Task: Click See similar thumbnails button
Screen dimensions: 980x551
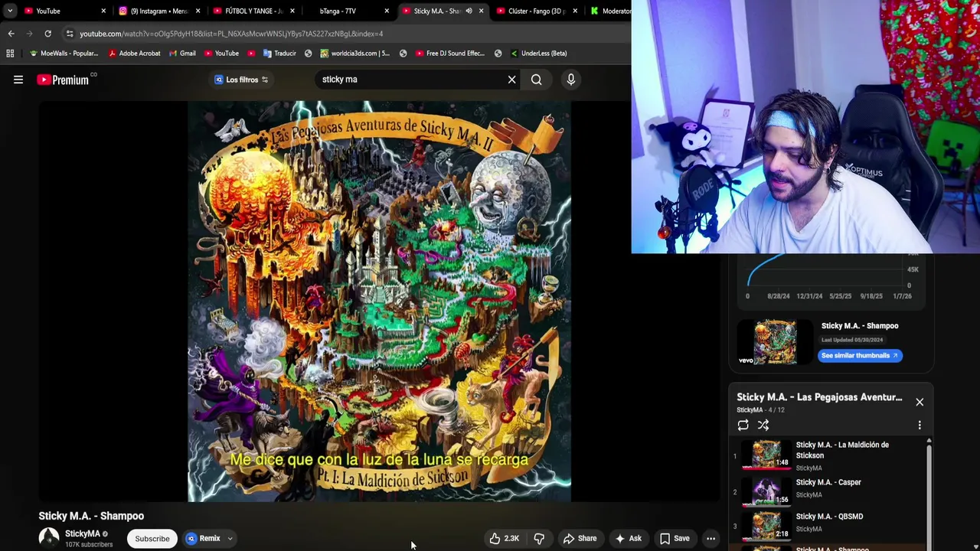Action: click(860, 355)
